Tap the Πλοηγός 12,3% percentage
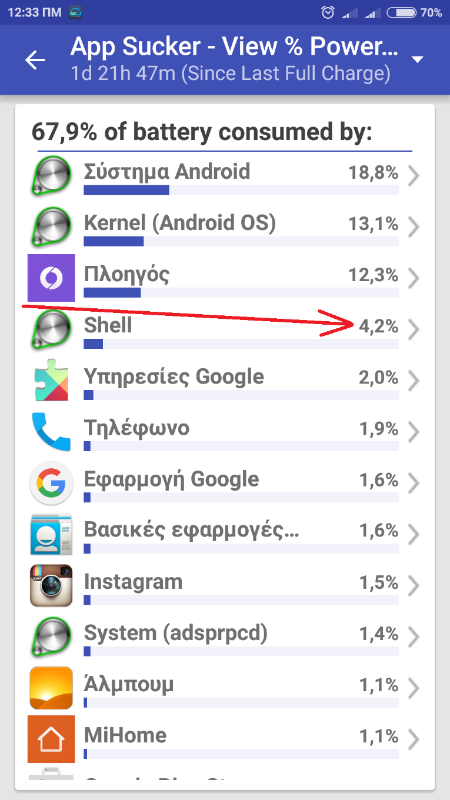Viewport: 450px width, 800px height. [x=373, y=275]
